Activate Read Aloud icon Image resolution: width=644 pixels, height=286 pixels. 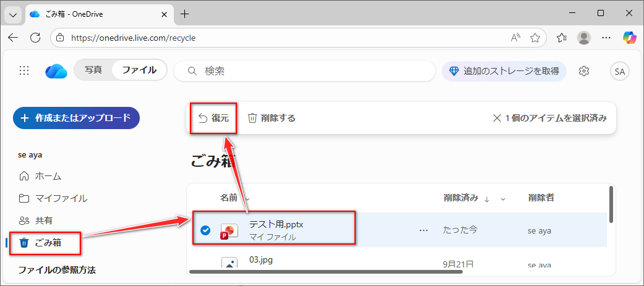515,38
